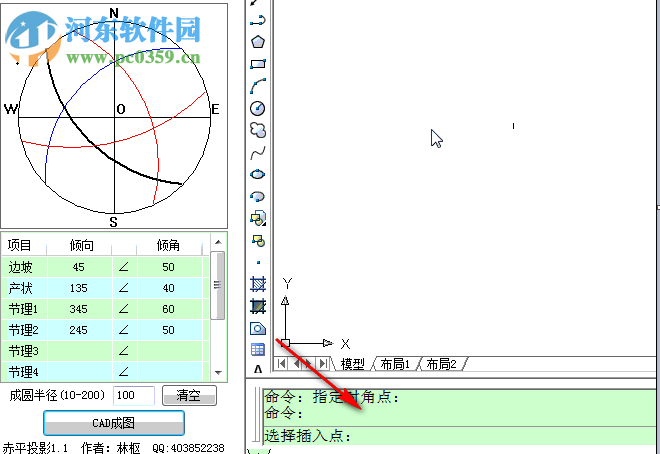Click the 倾向 column header
This screenshot has height=454, width=660.
click(x=79, y=245)
